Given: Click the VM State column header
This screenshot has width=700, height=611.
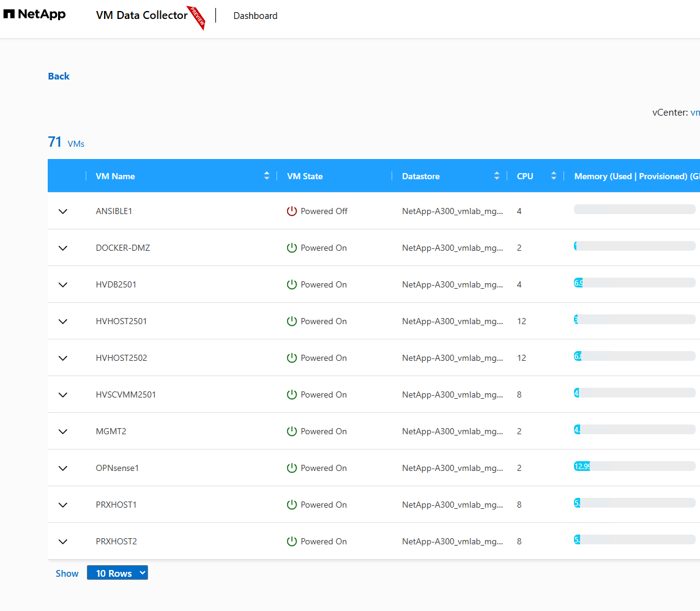Looking at the screenshot, I should click(305, 176).
